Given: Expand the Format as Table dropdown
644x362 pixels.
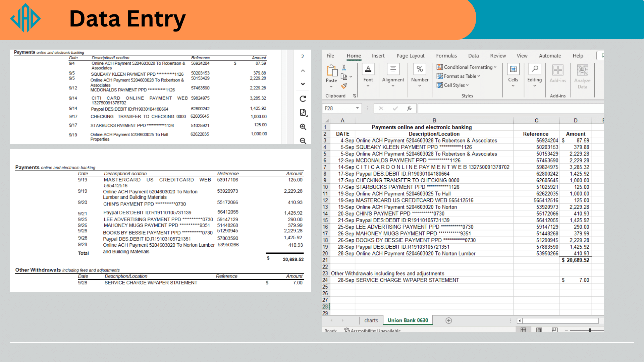Looking at the screenshot, I should click(479, 76).
